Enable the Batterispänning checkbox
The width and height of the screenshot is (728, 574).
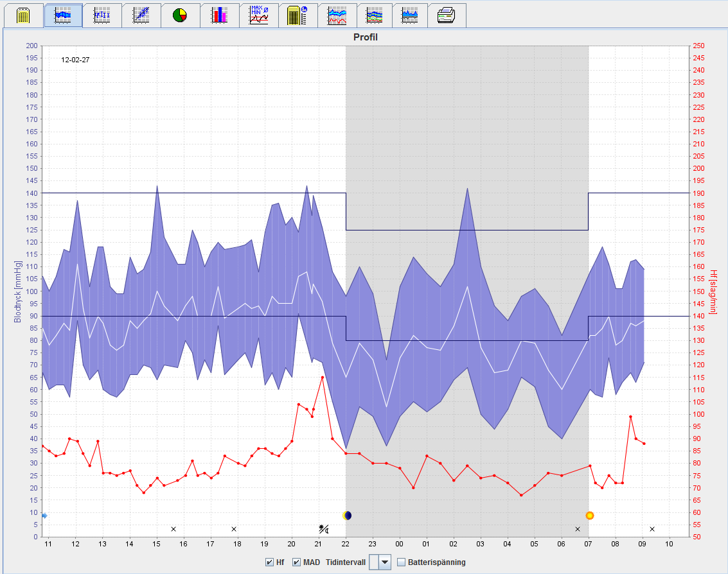point(401,562)
